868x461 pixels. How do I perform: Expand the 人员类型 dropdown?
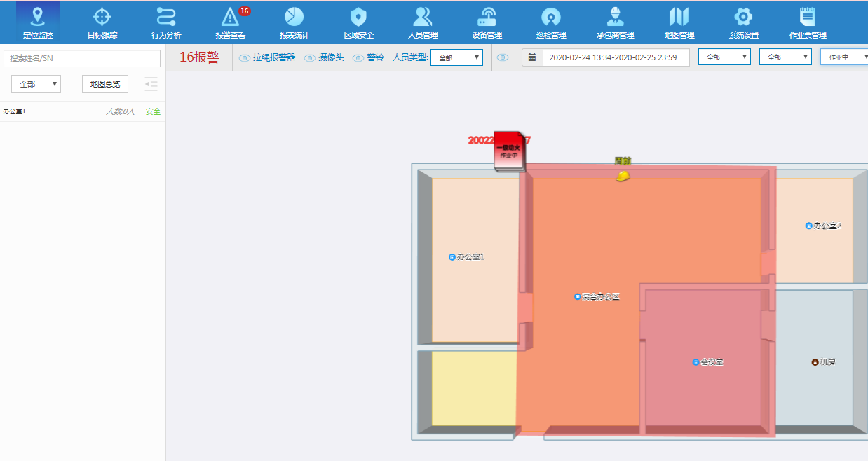pyautogui.click(x=456, y=57)
